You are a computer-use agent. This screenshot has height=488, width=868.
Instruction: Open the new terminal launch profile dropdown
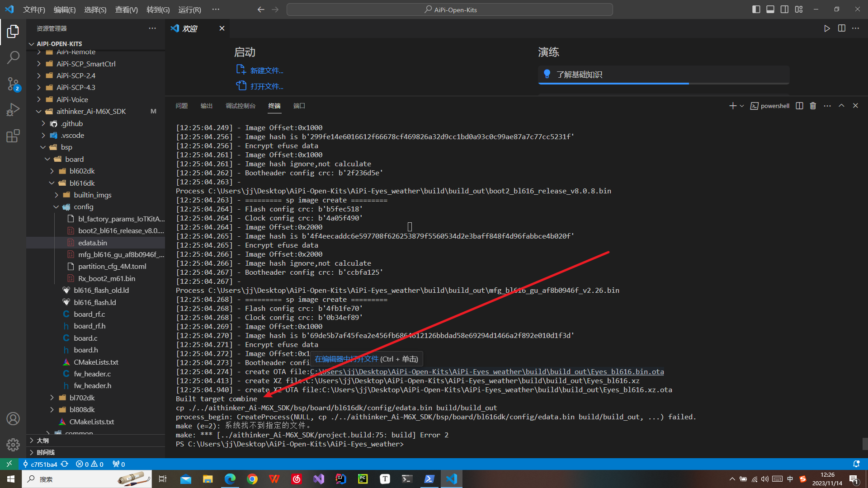(x=742, y=106)
